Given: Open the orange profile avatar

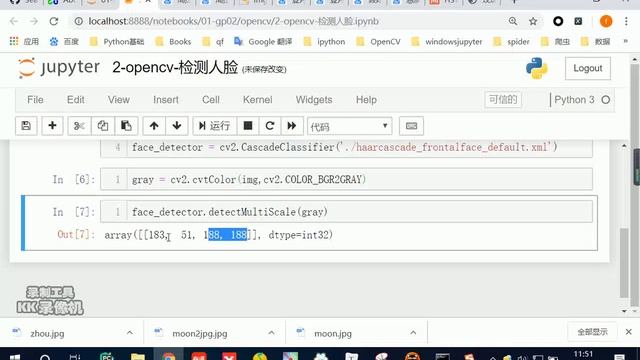Looking at the screenshot, I should tap(606, 21).
